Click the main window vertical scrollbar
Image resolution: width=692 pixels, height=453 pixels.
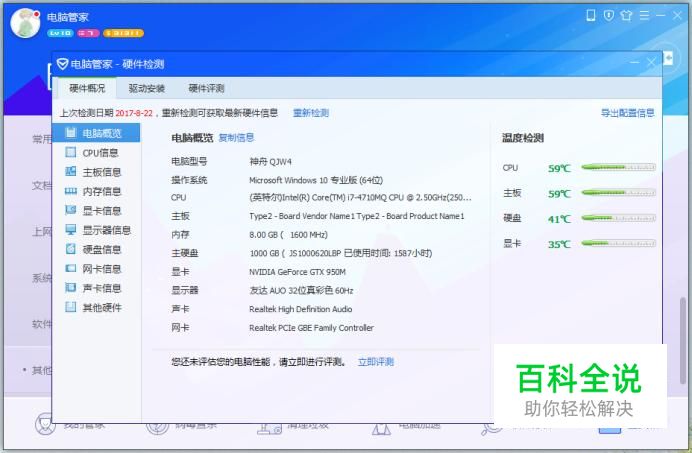(683, 341)
